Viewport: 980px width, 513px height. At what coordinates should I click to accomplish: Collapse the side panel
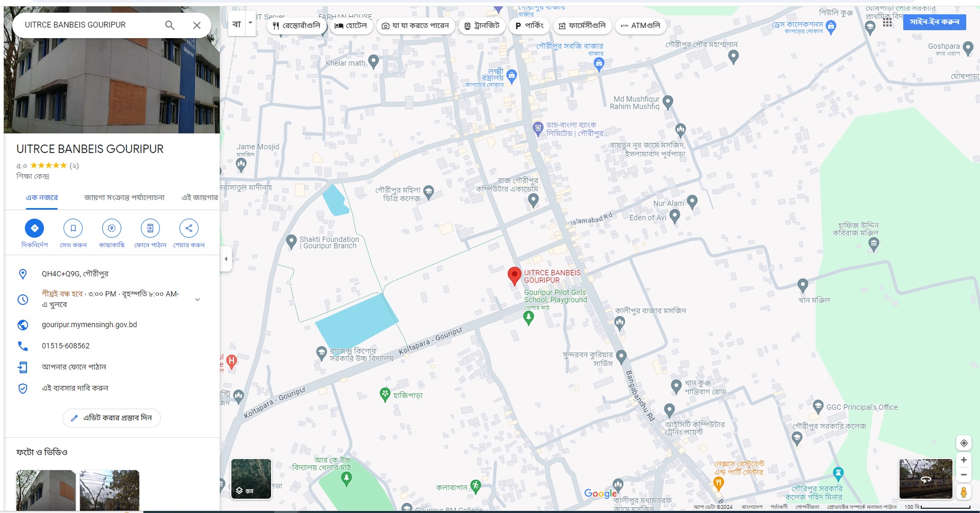tap(226, 259)
